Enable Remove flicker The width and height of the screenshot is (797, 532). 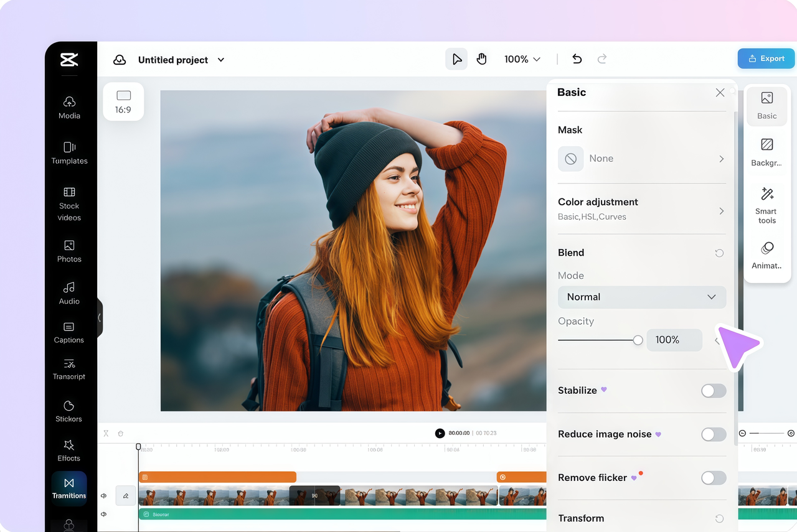point(714,478)
